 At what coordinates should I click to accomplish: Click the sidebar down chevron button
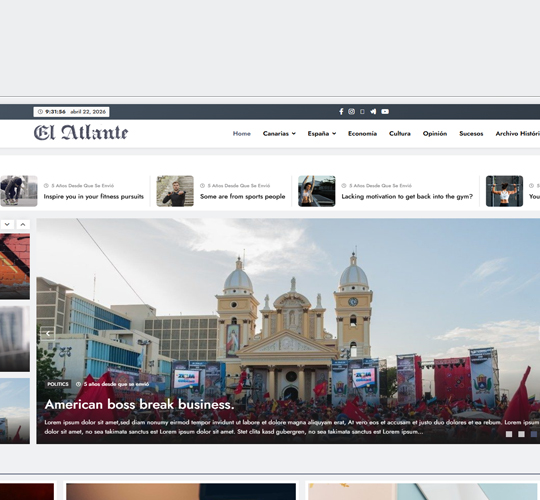(x=7, y=225)
